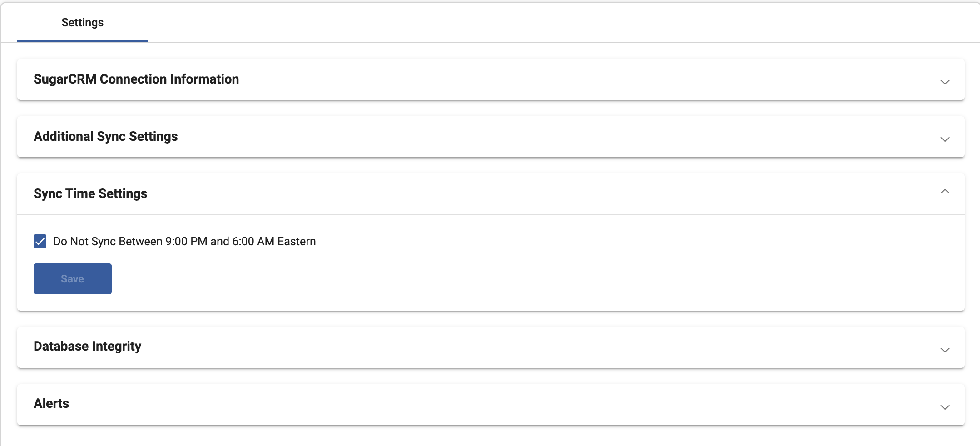This screenshot has width=980, height=446.
Task: Collapse the Sync Time Settings heading
Action: coord(90,193)
